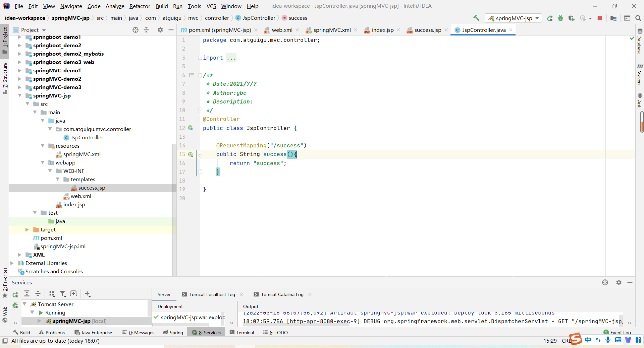Run with Coverage via the shield icon

[572, 18]
